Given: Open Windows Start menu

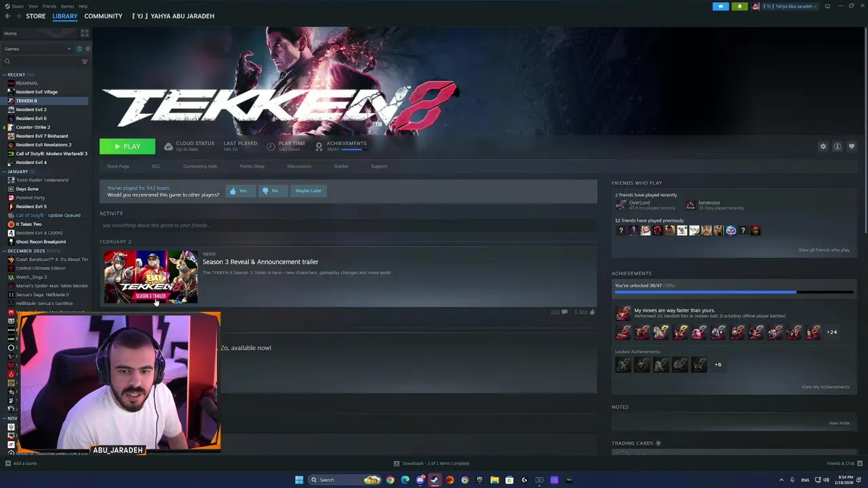Looking at the screenshot, I should click(299, 480).
